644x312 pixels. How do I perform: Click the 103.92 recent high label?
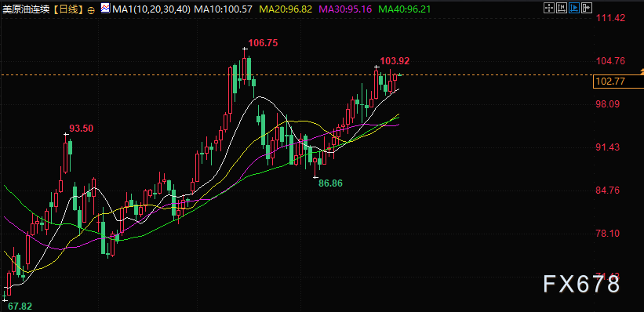point(395,61)
